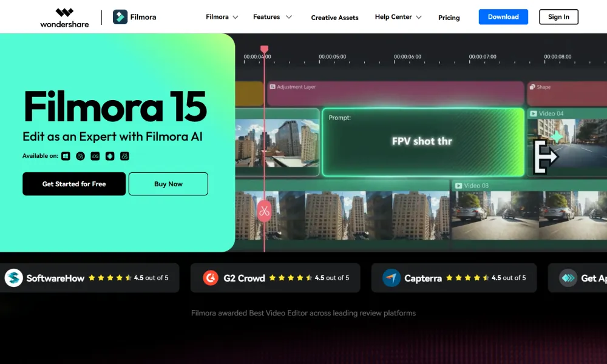This screenshot has width=607, height=364.
Task: Click the Download button
Action: [x=503, y=16]
